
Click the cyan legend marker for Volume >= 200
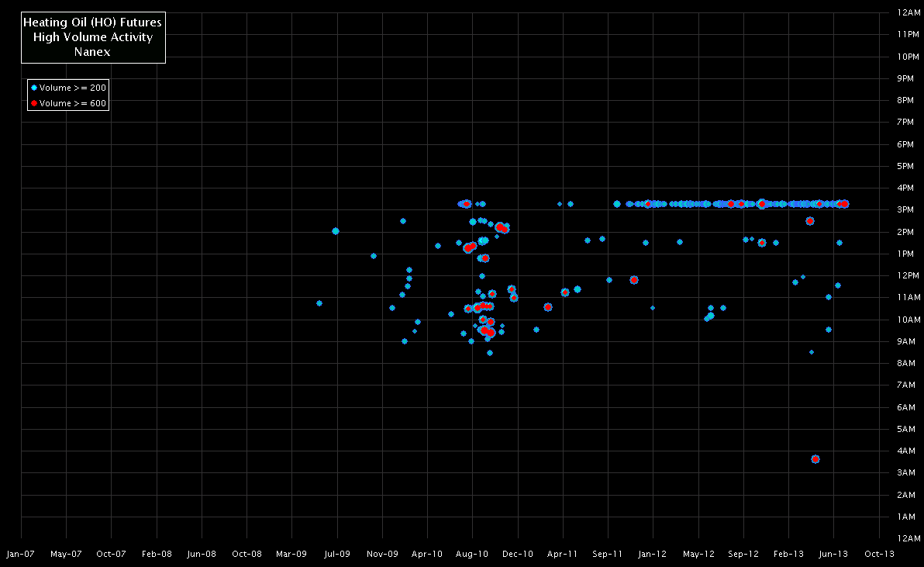pyautogui.click(x=34, y=88)
